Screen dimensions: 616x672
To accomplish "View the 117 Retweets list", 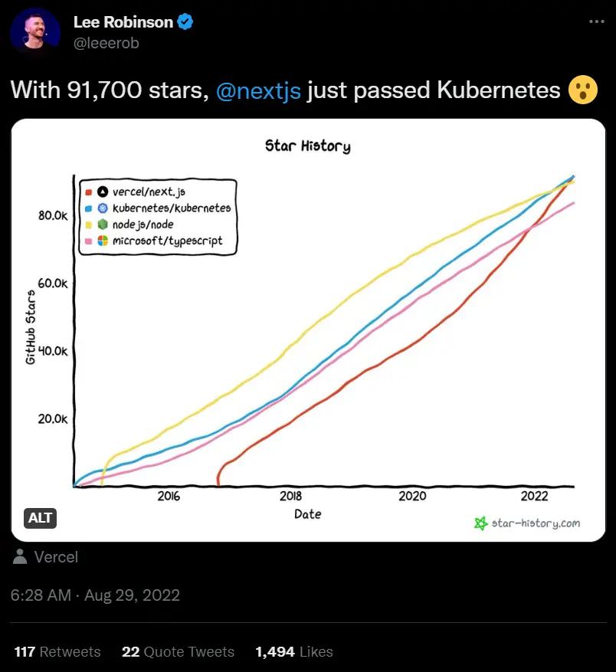I will pos(56,651).
